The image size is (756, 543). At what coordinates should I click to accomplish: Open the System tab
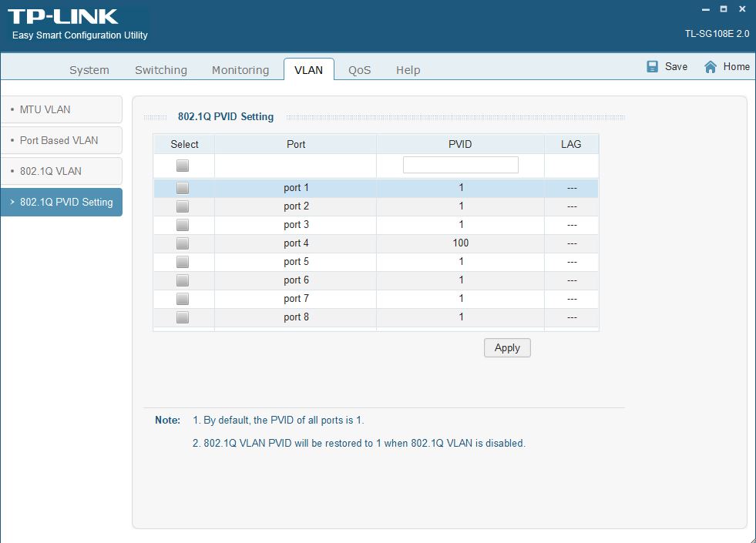click(89, 70)
